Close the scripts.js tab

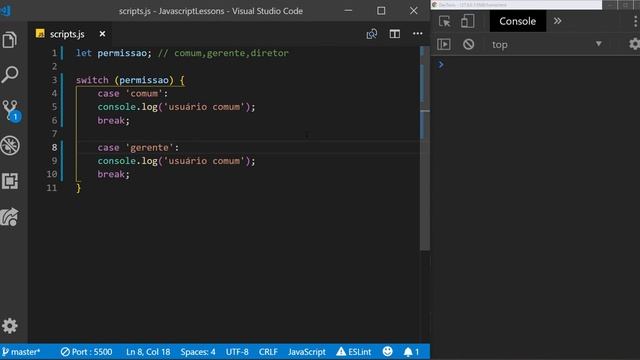coord(102,34)
